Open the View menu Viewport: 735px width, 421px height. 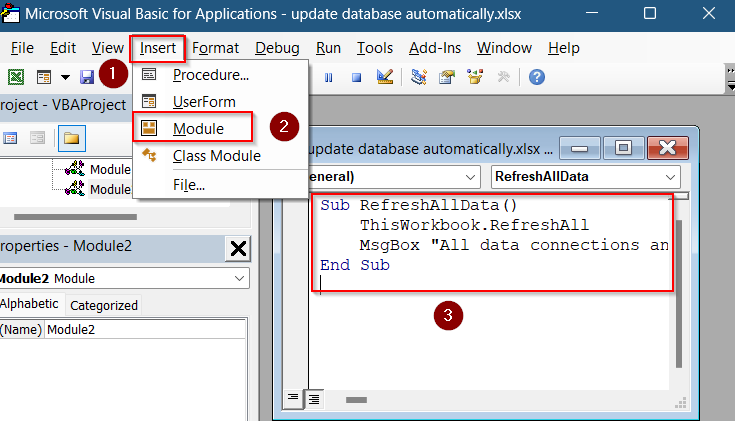click(107, 48)
